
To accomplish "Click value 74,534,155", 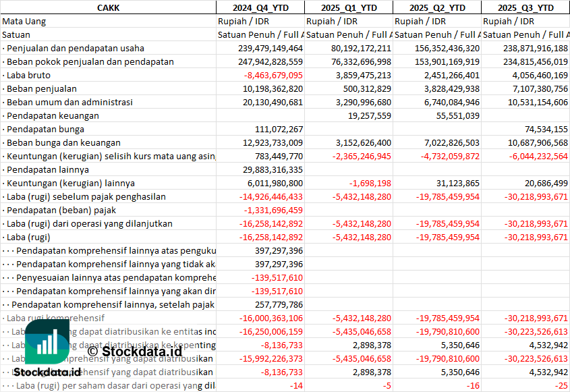I will 546,129.
